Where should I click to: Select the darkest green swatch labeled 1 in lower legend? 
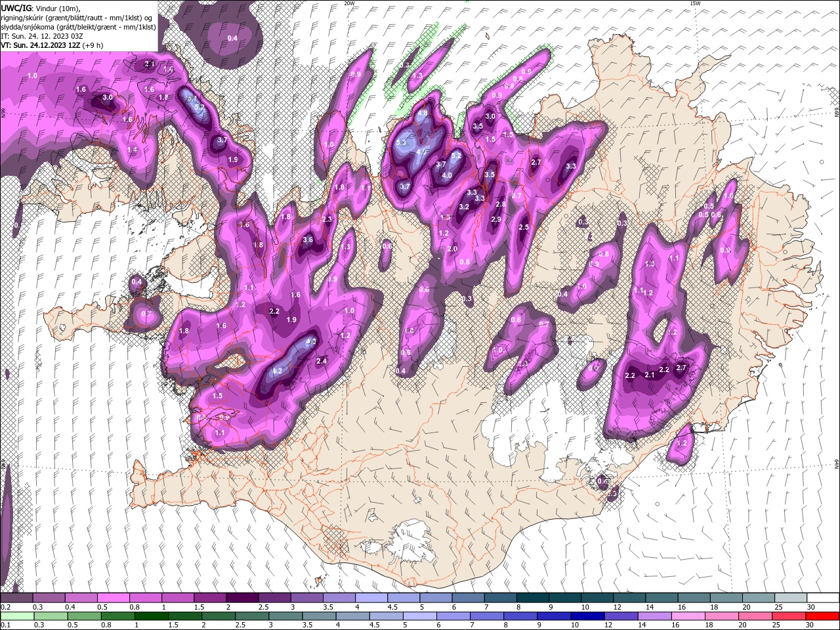tap(151, 616)
